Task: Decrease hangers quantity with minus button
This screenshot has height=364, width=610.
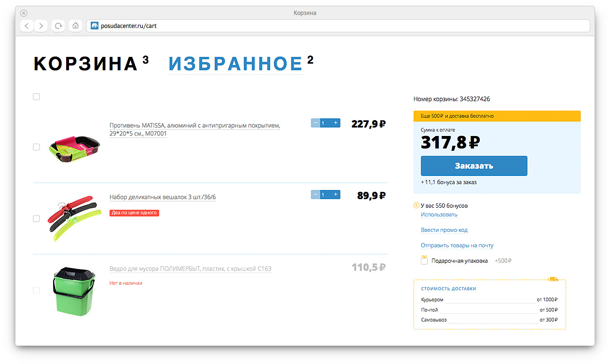Action: point(316,195)
